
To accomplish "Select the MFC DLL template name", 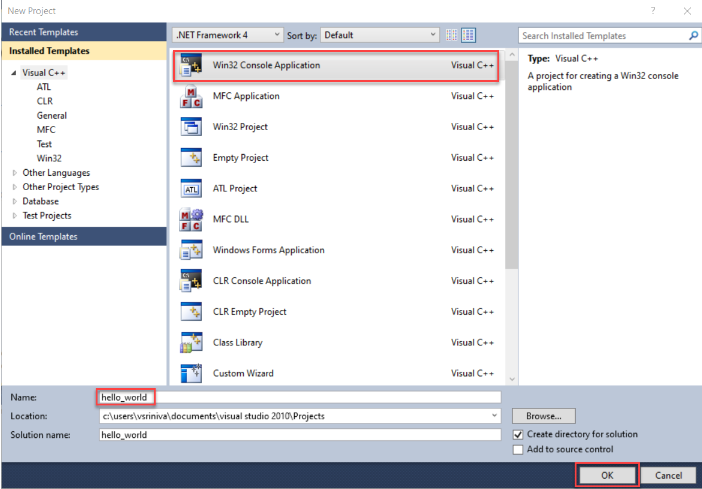I will pyautogui.click(x=231, y=219).
